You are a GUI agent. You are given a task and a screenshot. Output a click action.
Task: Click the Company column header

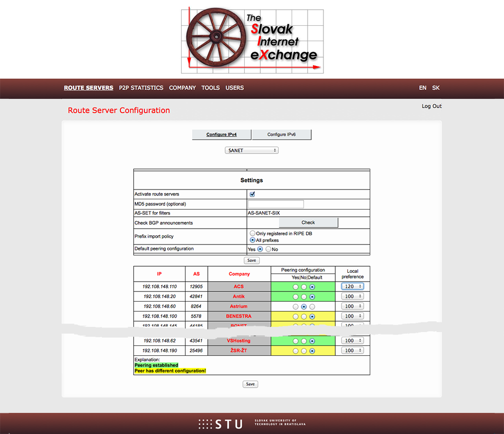click(239, 274)
